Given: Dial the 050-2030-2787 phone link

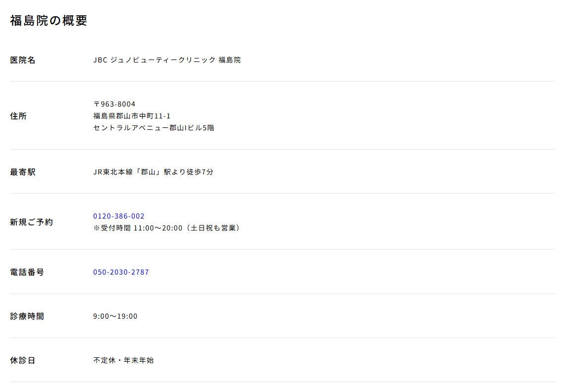Looking at the screenshot, I should [x=121, y=272].
